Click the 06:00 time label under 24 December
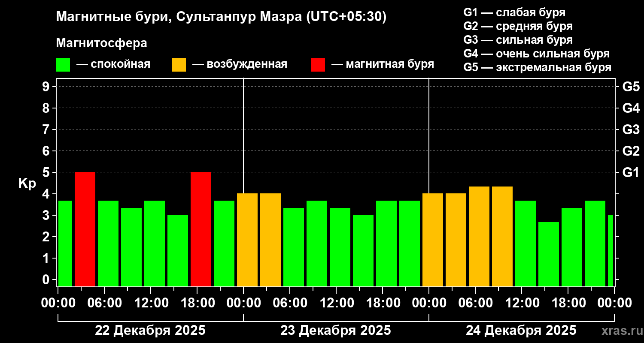This screenshot has width=644, height=343. tap(475, 303)
